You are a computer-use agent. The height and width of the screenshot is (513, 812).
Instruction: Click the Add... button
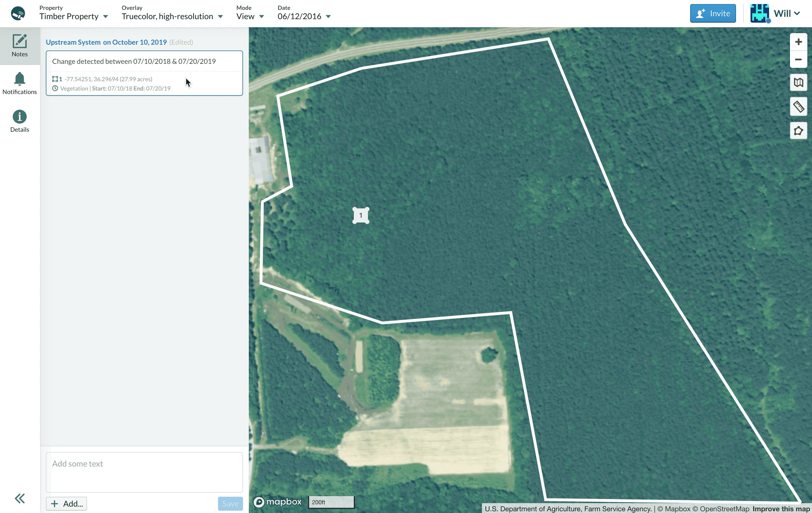click(x=66, y=503)
